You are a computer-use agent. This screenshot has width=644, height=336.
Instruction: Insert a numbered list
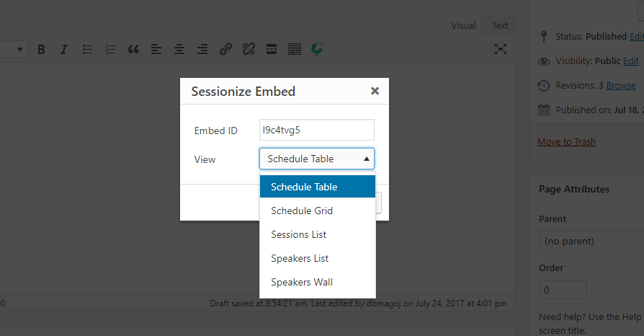click(110, 50)
